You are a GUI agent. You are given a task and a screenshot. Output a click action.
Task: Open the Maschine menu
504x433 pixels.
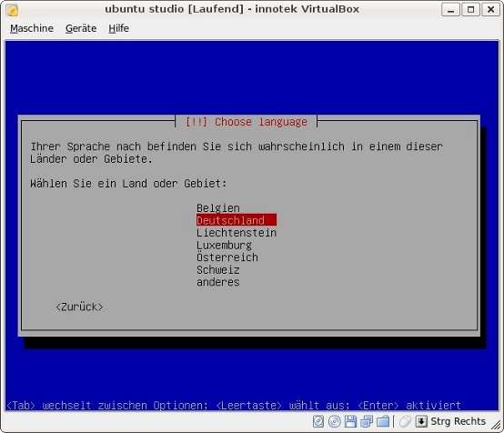pyautogui.click(x=32, y=28)
